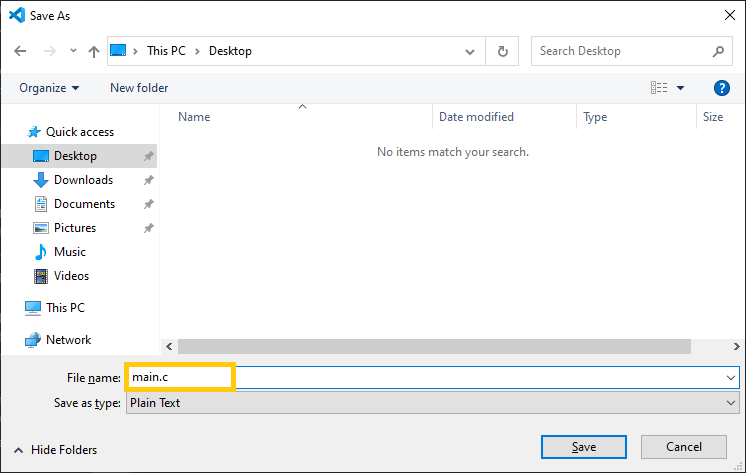Image resolution: width=746 pixels, height=473 pixels.
Task: Select the Downloads folder icon
Action: pos(41,180)
